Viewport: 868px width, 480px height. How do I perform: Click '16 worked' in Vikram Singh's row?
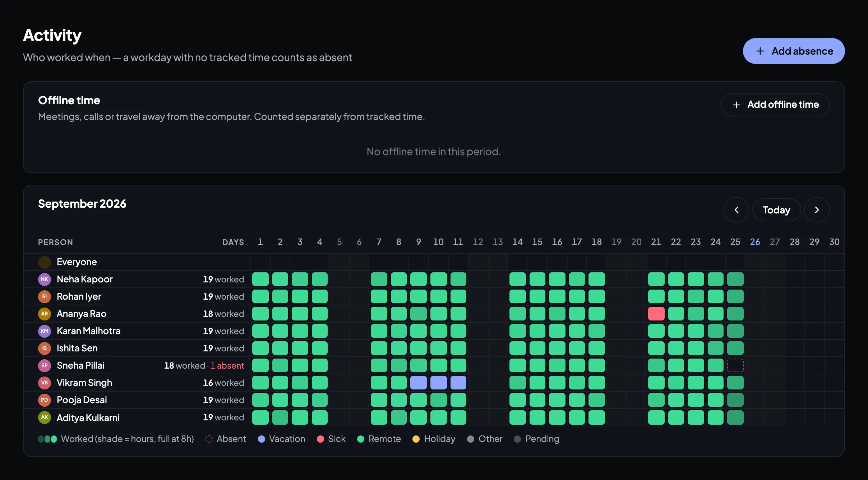pyautogui.click(x=223, y=383)
